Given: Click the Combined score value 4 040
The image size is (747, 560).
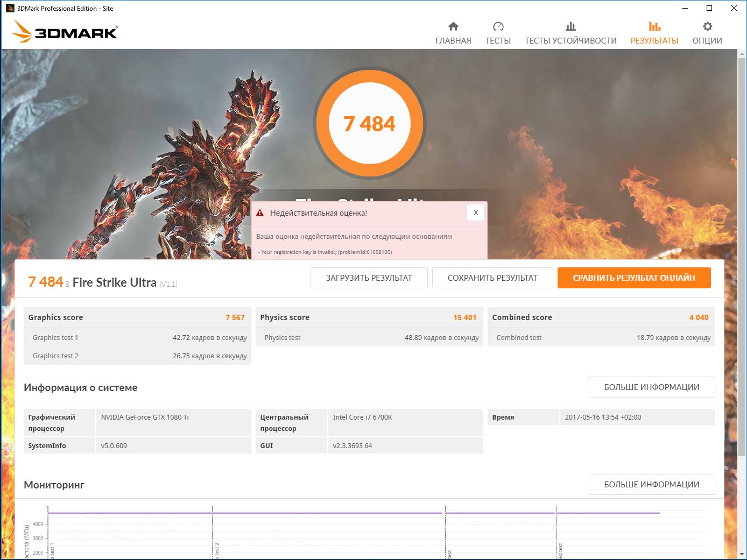Looking at the screenshot, I should point(699,317).
